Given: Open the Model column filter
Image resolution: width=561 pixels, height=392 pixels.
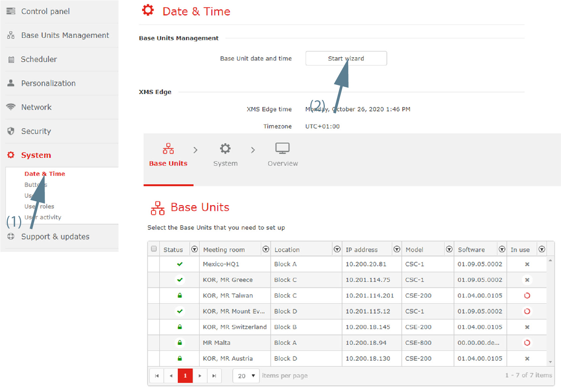Looking at the screenshot, I should pyautogui.click(x=449, y=249).
